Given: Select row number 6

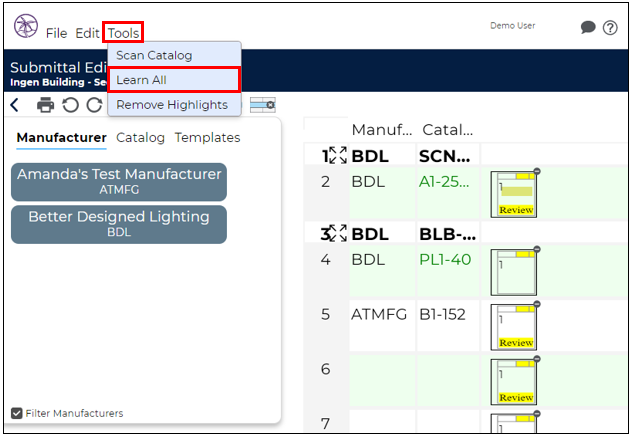Looking at the screenshot, I should coord(326,369).
